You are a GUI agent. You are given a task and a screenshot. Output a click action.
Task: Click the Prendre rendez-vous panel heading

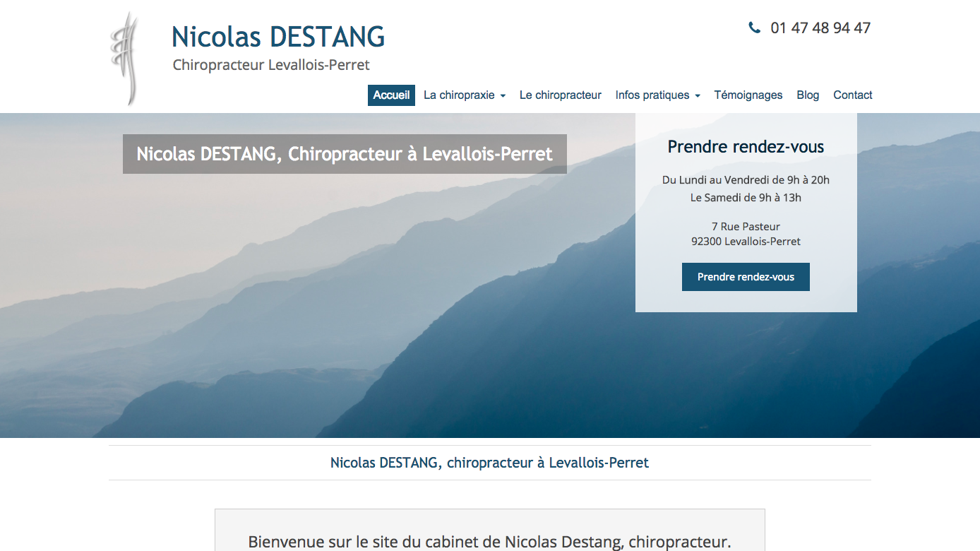746,147
